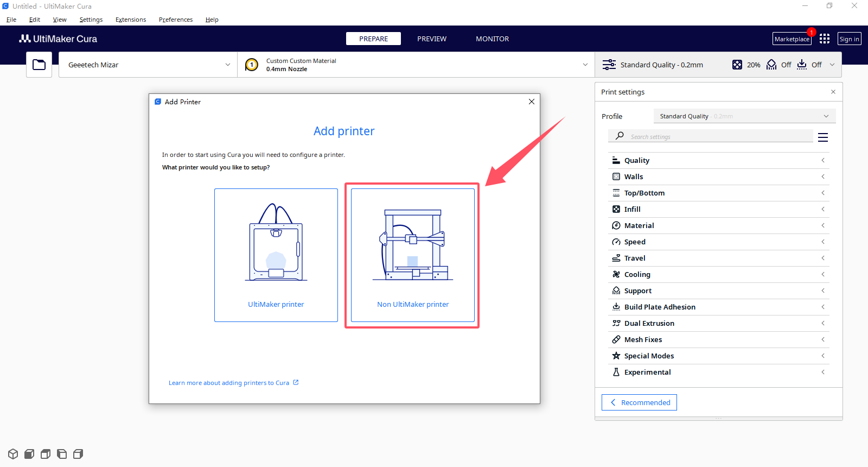Screen dimensions: 868x467
Task: Switch to top view cube icon
Action: tap(46, 454)
